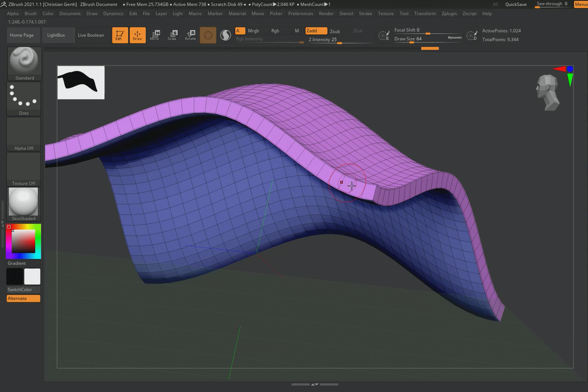This screenshot has height=392, width=588.
Task: Open the Render menu
Action: (x=326, y=14)
